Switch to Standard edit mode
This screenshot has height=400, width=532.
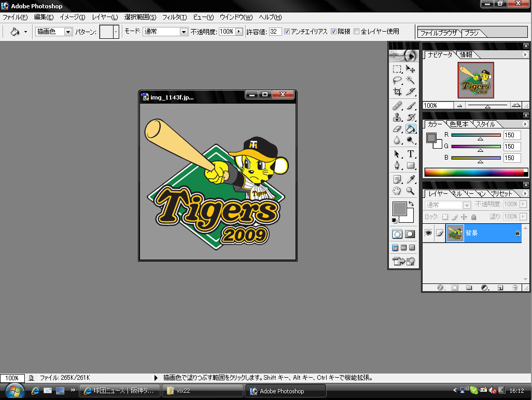click(397, 234)
